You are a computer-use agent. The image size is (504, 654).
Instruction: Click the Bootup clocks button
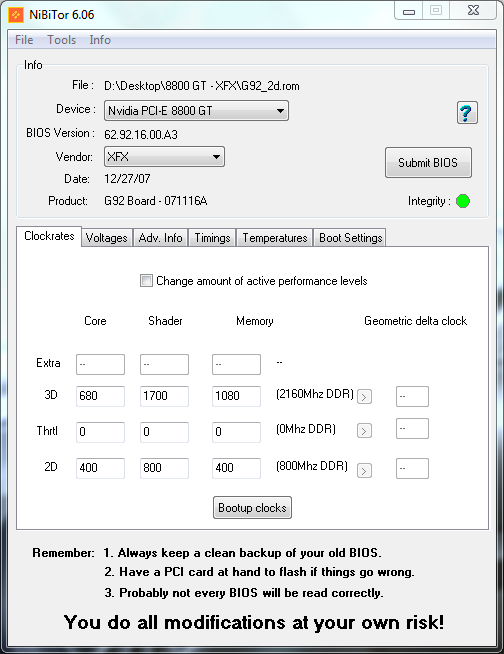point(252,508)
